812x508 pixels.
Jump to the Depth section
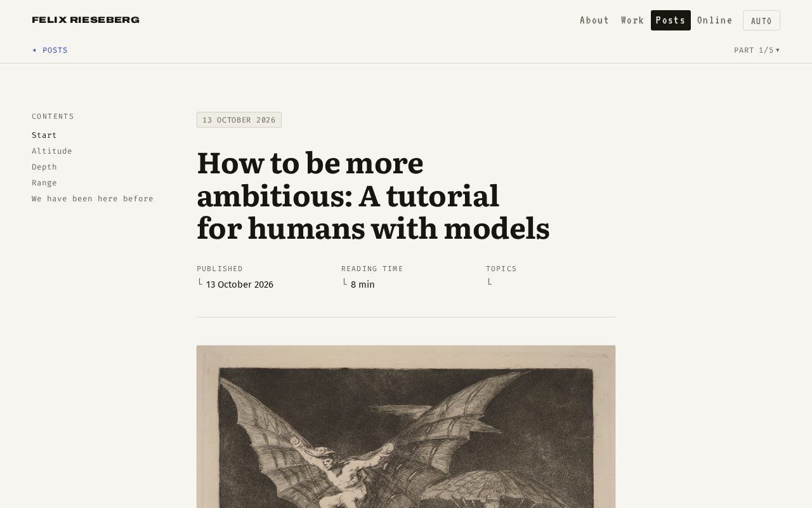coord(44,167)
